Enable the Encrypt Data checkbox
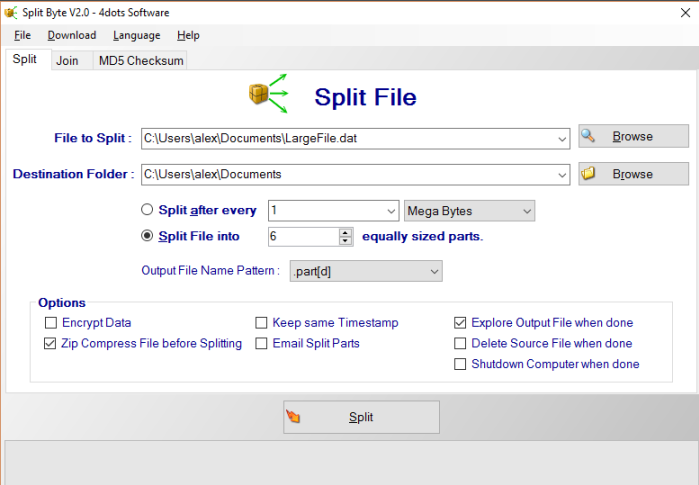Image resolution: width=699 pixels, height=485 pixels. tap(51, 323)
